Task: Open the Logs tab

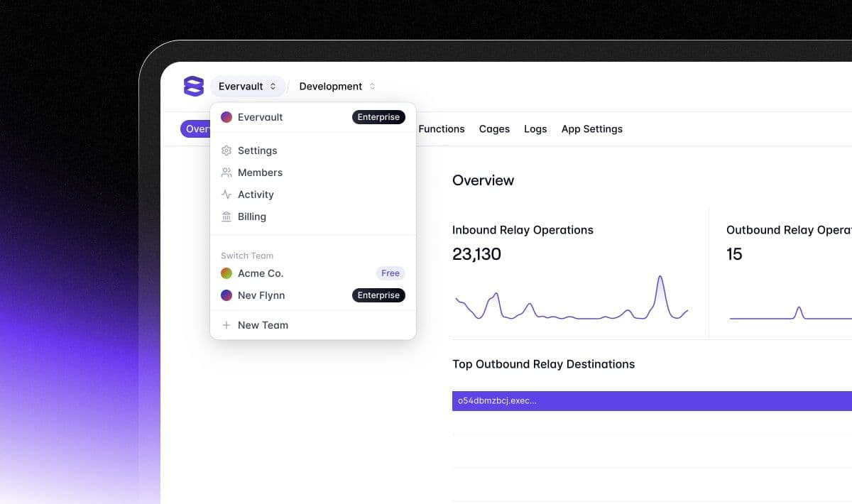Action: point(535,129)
